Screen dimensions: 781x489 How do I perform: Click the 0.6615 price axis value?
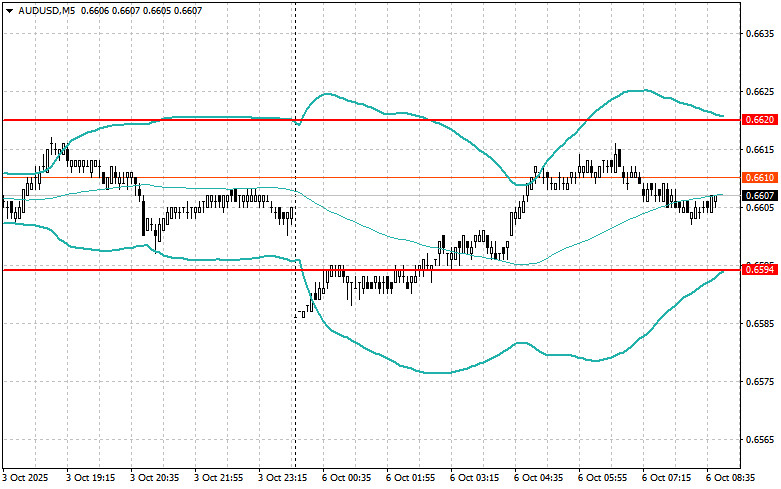pyautogui.click(x=760, y=149)
